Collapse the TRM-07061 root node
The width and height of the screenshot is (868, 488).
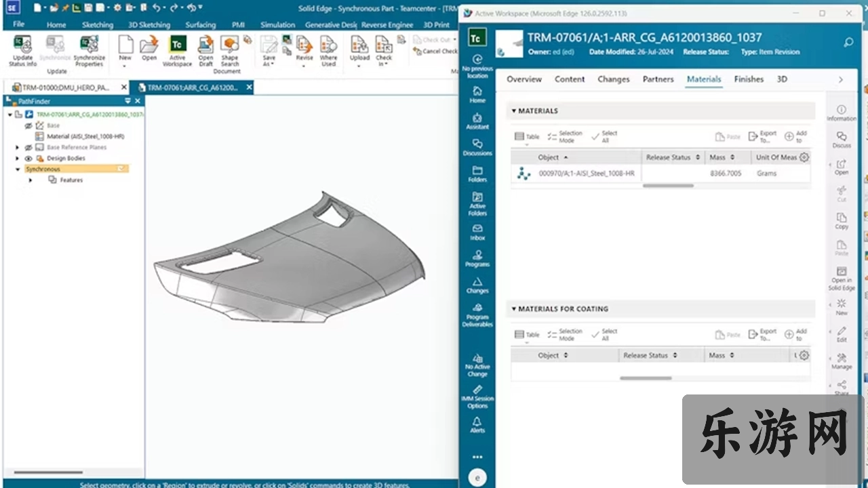pyautogui.click(x=10, y=115)
